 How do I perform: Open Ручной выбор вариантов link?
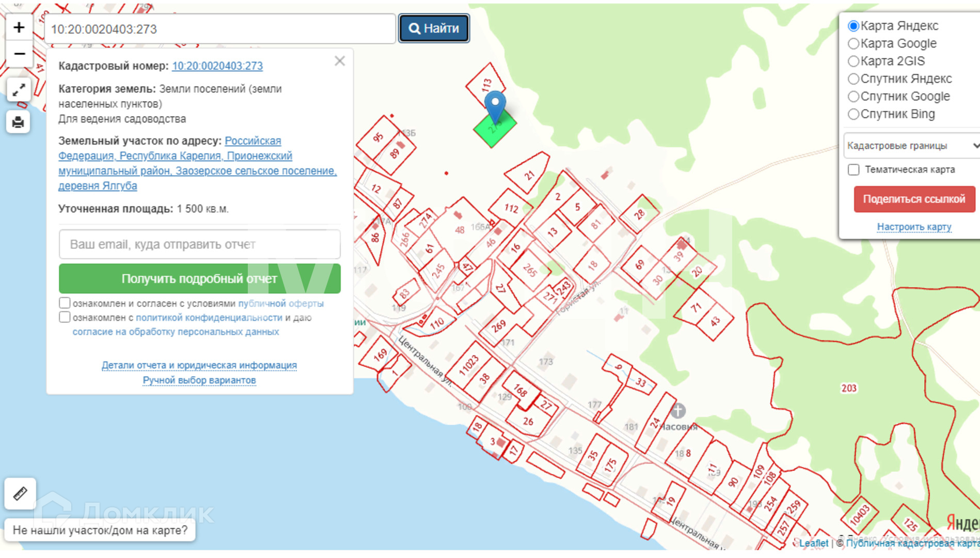[199, 380]
